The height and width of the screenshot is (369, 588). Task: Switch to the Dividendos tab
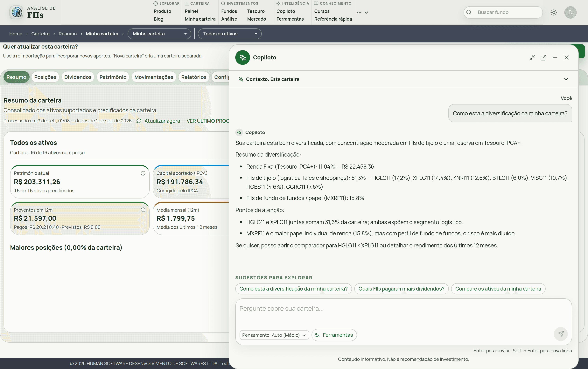(78, 77)
